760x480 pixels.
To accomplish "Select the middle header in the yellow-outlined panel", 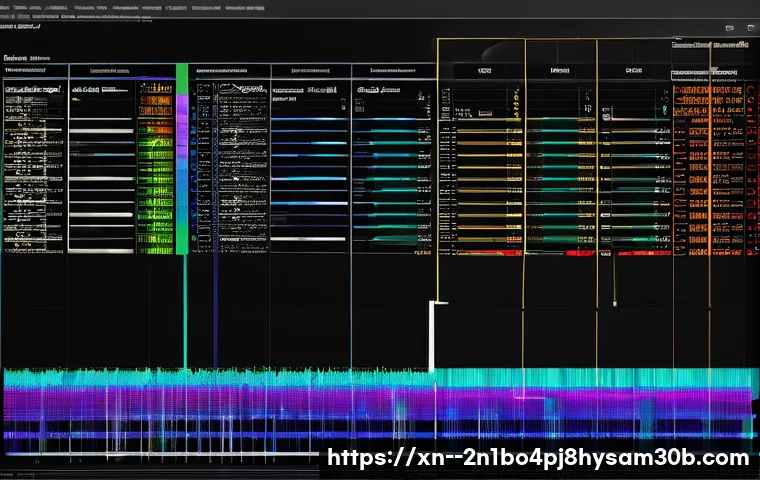I will tap(560, 72).
